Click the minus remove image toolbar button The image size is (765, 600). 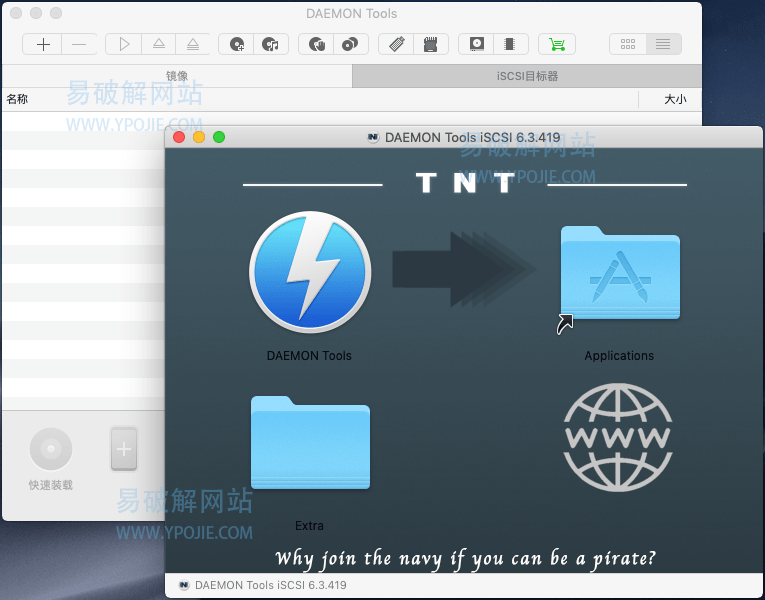point(79,44)
